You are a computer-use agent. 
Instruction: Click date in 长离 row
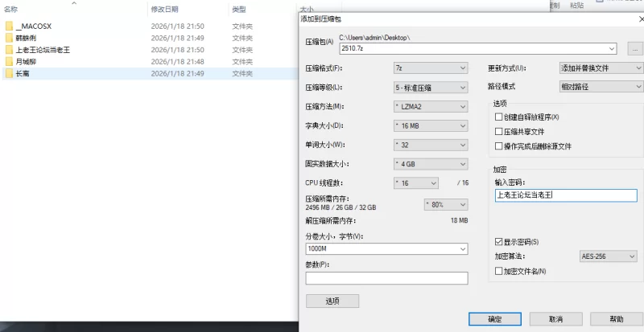coord(177,74)
